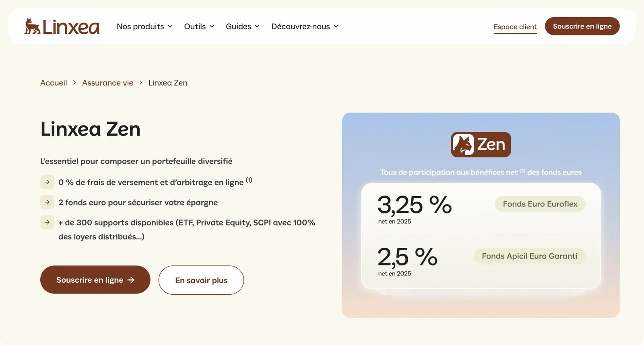Navigate to Assurance vie breadcrumb
Image resolution: width=644 pixels, height=345 pixels.
tap(107, 83)
